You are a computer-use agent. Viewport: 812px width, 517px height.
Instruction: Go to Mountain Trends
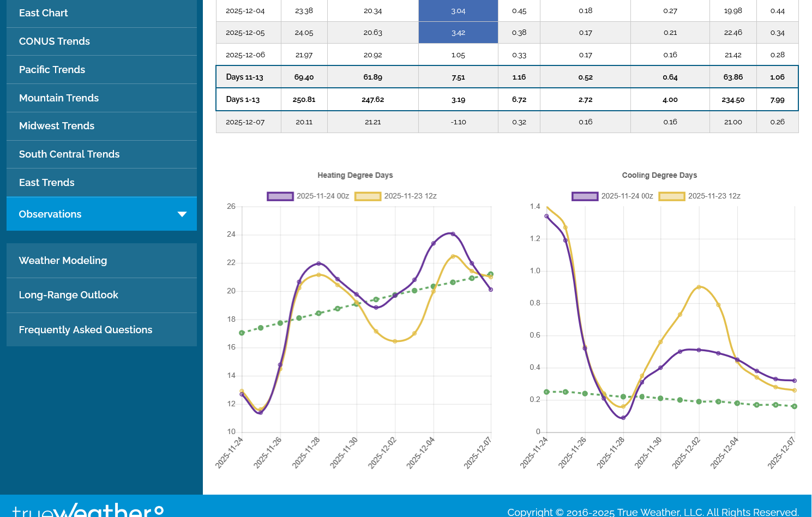click(x=59, y=98)
